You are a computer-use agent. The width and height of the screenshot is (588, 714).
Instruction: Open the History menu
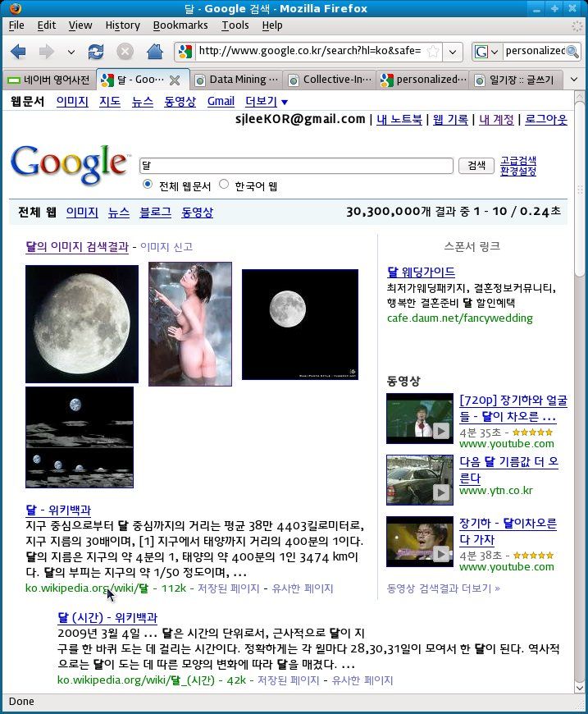point(122,25)
